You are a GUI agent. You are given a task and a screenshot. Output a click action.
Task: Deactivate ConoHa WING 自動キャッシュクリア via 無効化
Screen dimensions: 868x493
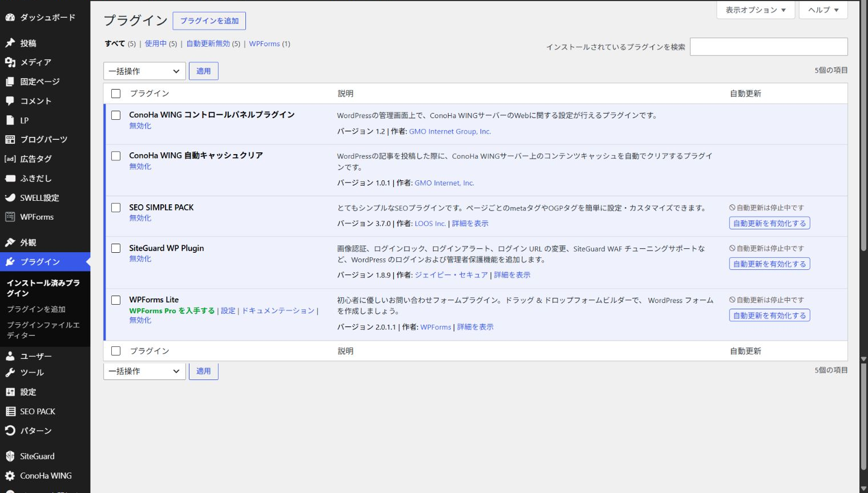pyautogui.click(x=140, y=166)
